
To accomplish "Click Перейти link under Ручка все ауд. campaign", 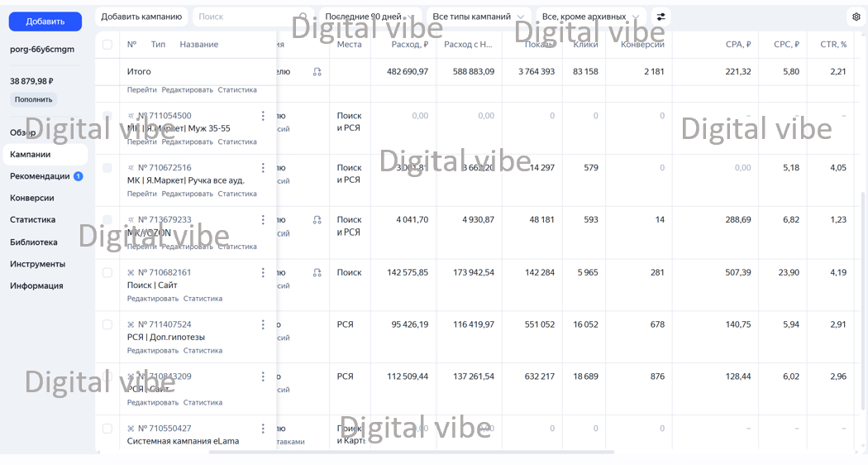I will (x=141, y=194).
